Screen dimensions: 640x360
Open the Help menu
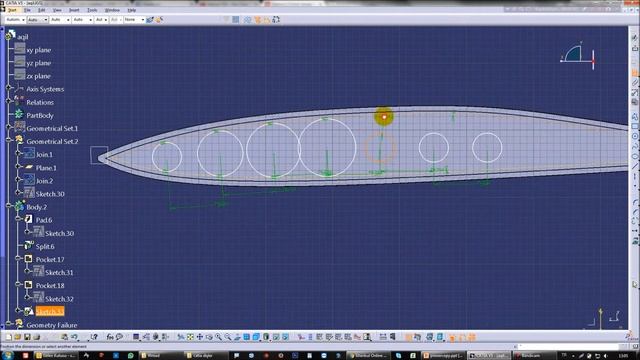[131, 10]
